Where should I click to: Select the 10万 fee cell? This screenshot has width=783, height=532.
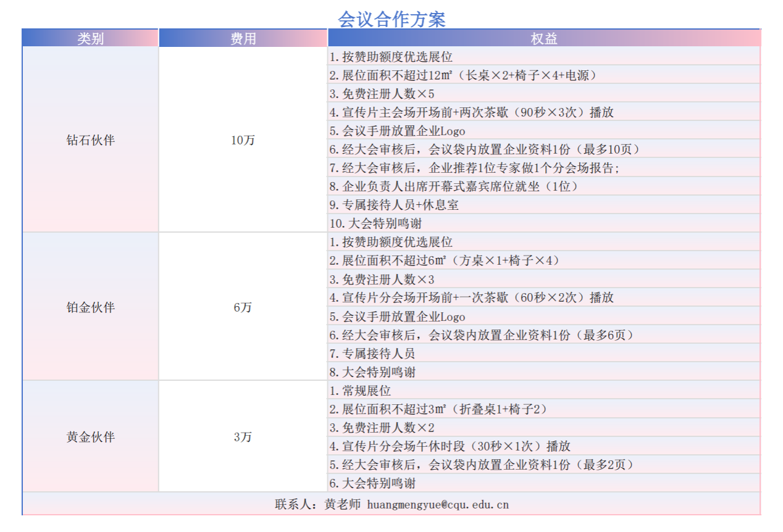pyautogui.click(x=243, y=140)
